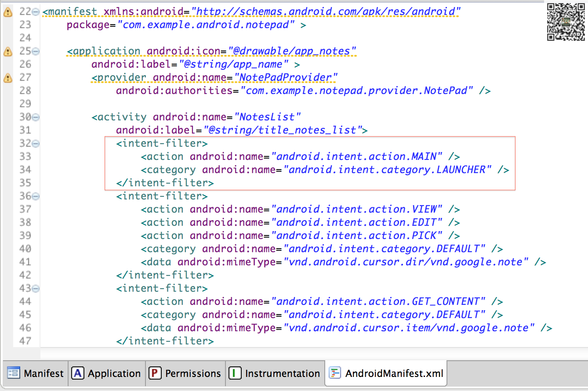588x391 pixels.
Task: Click "android.intent.action.GET_CONTENT" on line 44
Action: 378,301
